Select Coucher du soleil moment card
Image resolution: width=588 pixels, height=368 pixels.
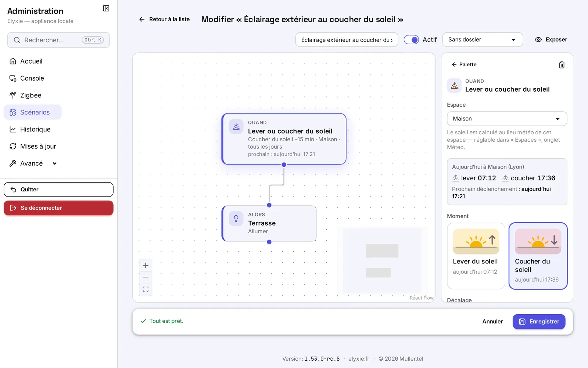[538, 256]
